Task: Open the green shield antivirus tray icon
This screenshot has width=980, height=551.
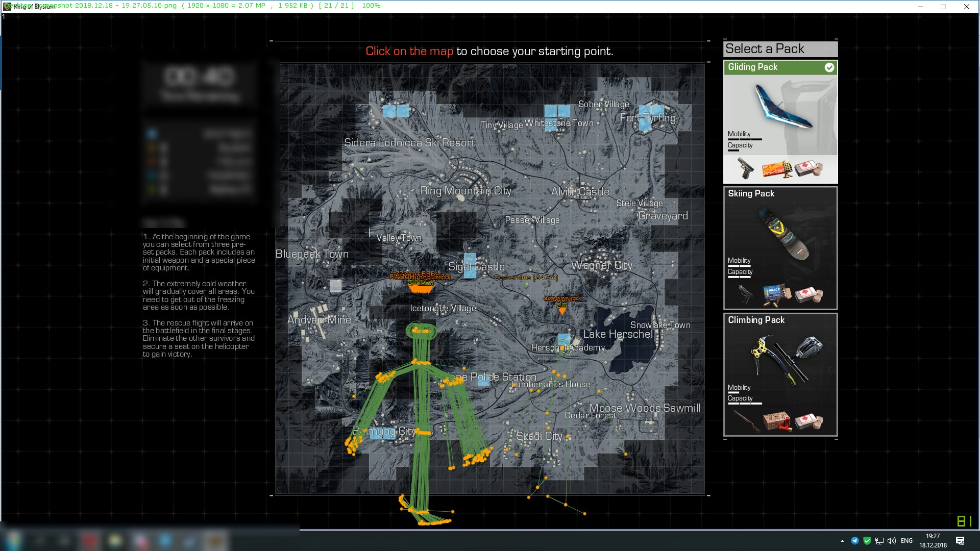Action: click(867, 541)
